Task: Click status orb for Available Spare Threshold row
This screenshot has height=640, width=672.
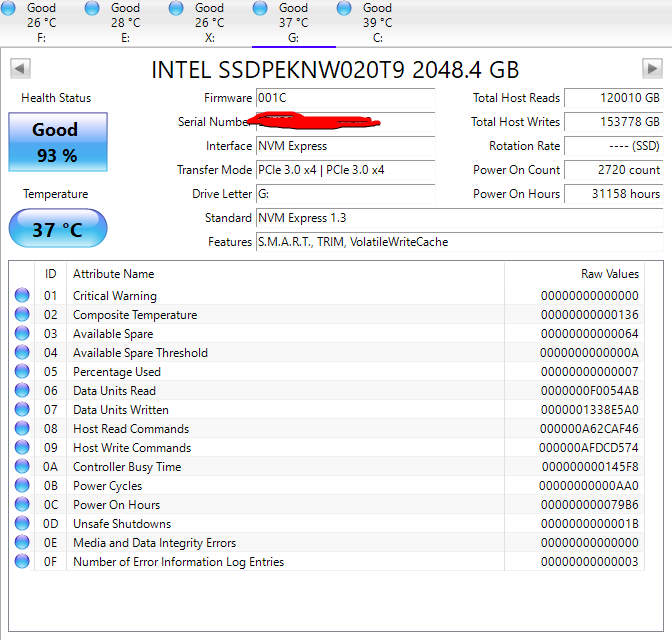Action: coord(22,352)
